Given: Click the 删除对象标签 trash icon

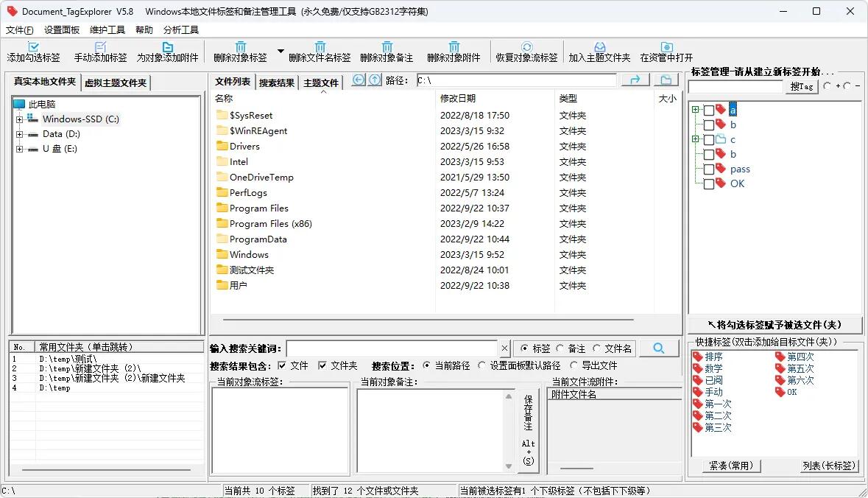Looking at the screenshot, I should (x=240, y=47).
